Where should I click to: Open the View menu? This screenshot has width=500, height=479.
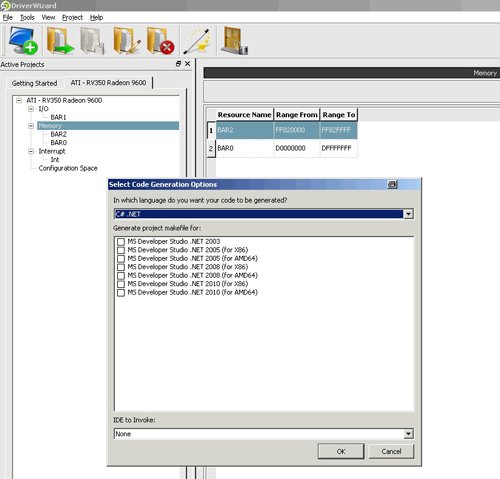tap(48, 17)
